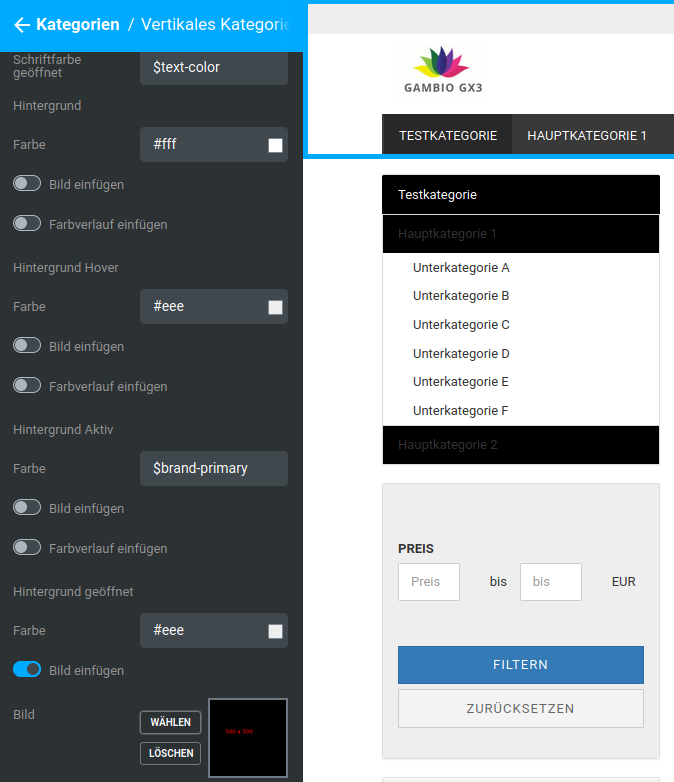Click the Unterkategorie C link
Image resolution: width=674 pixels, height=782 pixels.
click(x=461, y=325)
